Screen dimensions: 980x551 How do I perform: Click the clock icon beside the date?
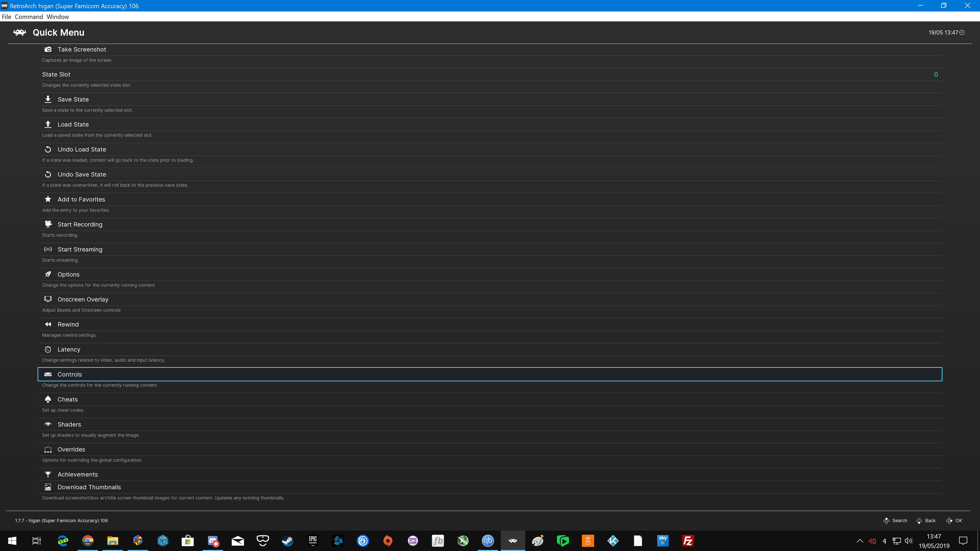pos(962,33)
